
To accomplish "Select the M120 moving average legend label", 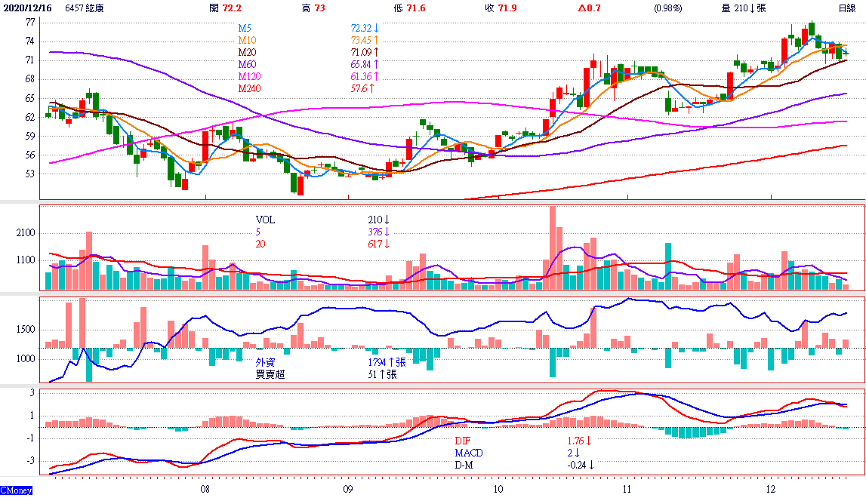I will pos(251,76).
